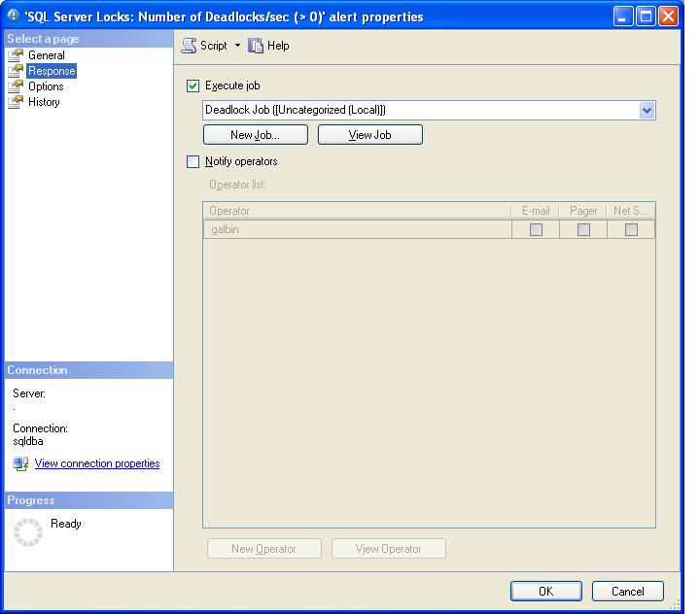Minimize the alert properties window

point(623,17)
